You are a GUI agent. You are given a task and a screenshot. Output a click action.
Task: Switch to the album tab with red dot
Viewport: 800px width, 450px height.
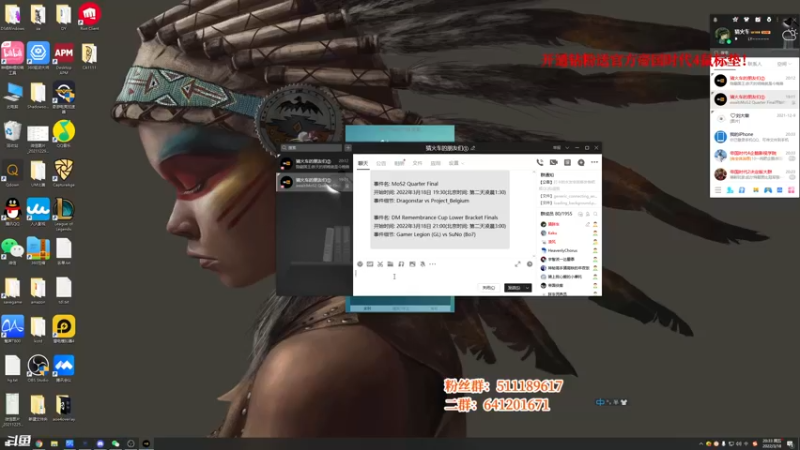click(x=399, y=163)
